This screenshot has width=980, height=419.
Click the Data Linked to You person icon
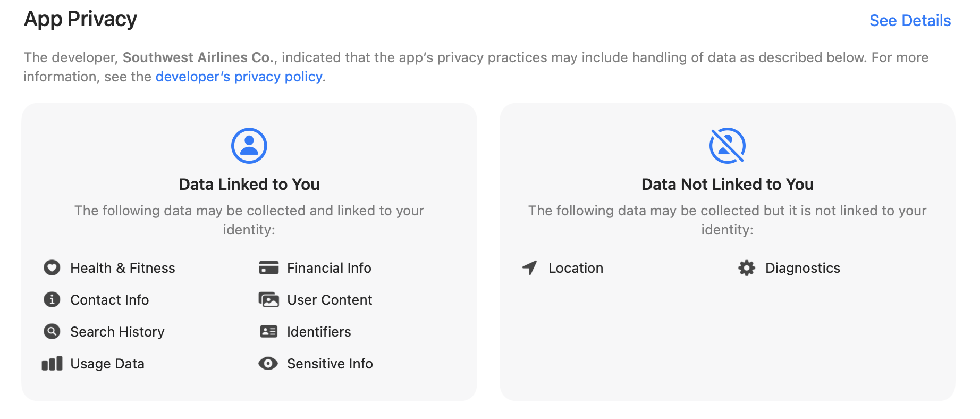(x=249, y=146)
